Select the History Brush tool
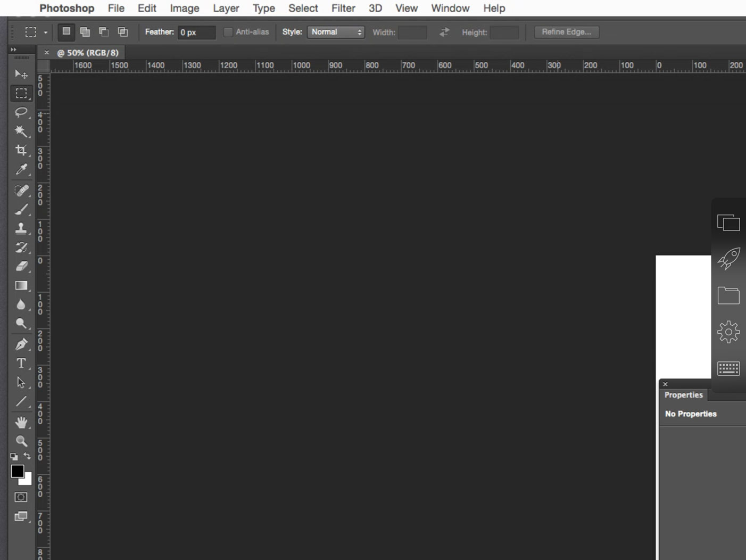Viewport: 746px width, 560px height. coord(21,248)
